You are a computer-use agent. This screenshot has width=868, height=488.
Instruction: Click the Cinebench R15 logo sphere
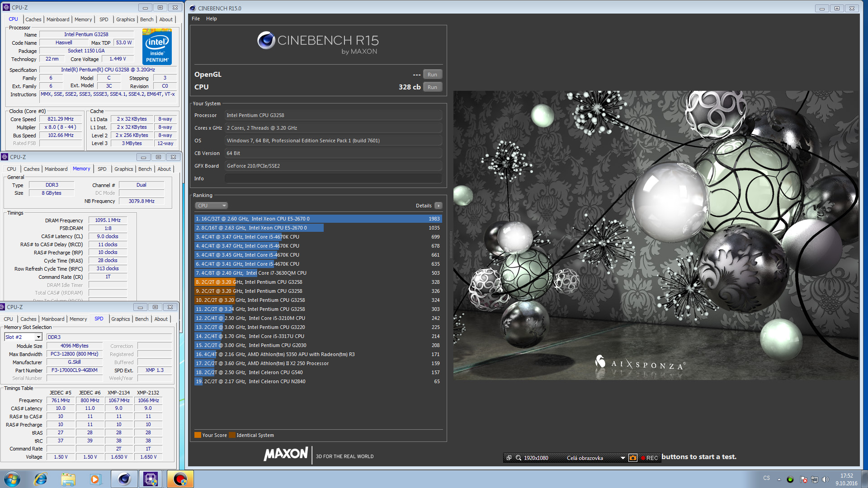pyautogui.click(x=266, y=40)
